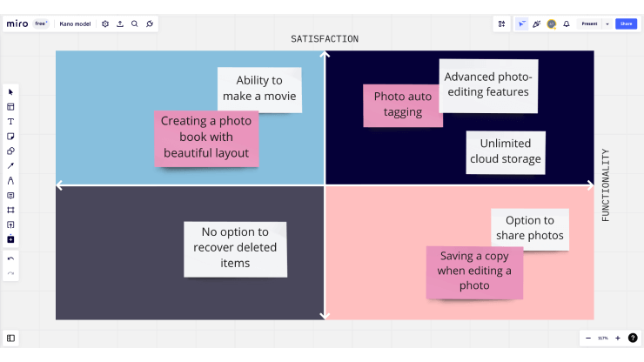Click the Undo arrow

(x=10, y=258)
